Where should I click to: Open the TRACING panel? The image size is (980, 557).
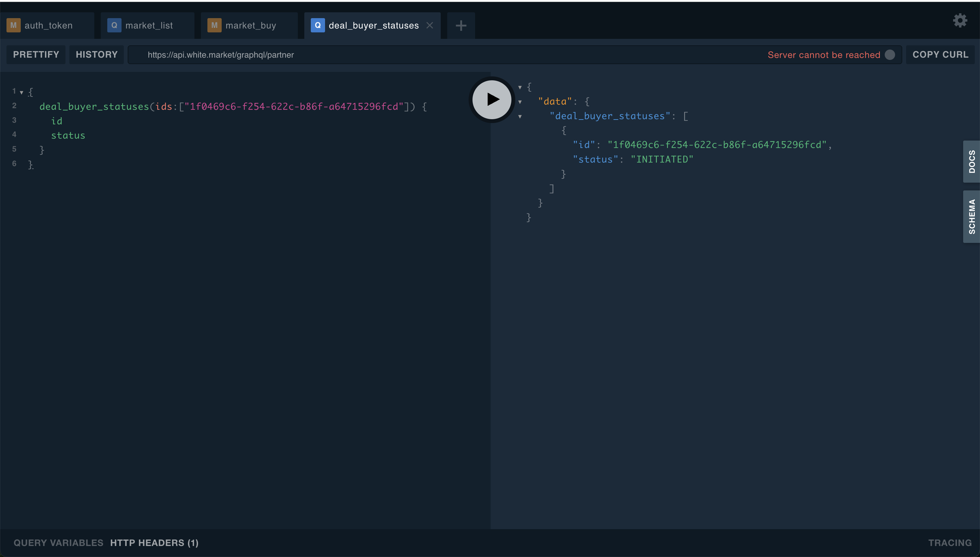coord(950,543)
